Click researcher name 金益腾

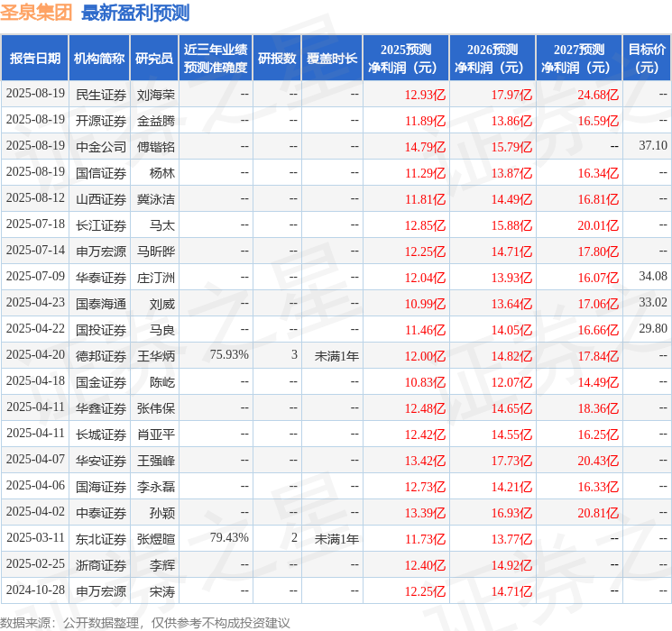(156, 121)
